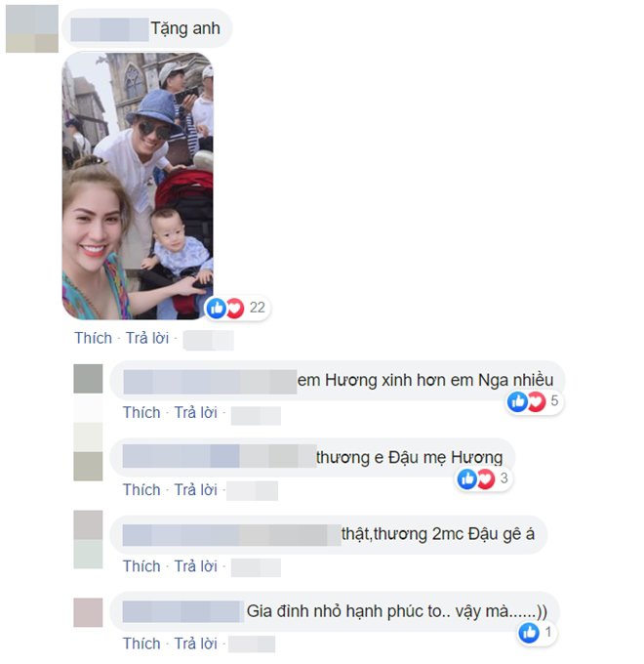The height and width of the screenshot is (664, 644).
Task: Click Thích under thương 2mc Đậu comment
Action: coord(141,566)
